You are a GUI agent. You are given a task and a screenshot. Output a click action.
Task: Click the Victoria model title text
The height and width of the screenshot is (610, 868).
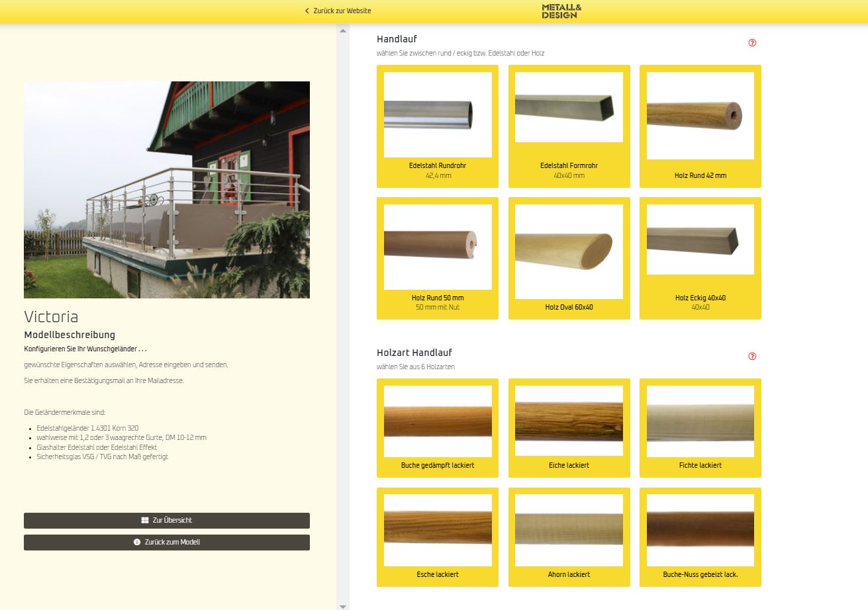(51, 316)
